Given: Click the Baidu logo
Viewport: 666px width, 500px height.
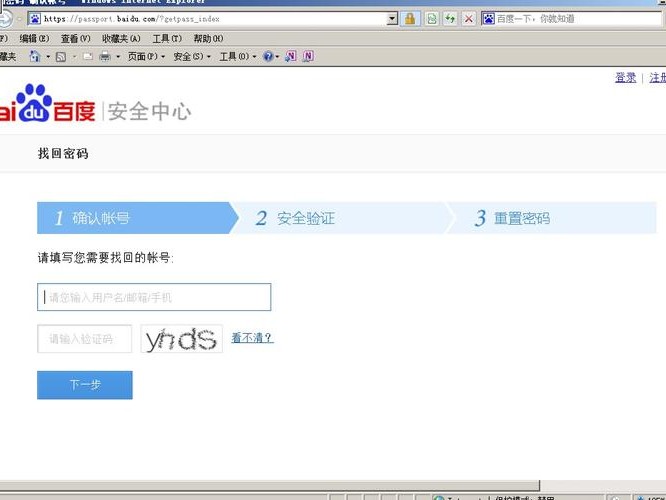Looking at the screenshot, I should [x=48, y=104].
